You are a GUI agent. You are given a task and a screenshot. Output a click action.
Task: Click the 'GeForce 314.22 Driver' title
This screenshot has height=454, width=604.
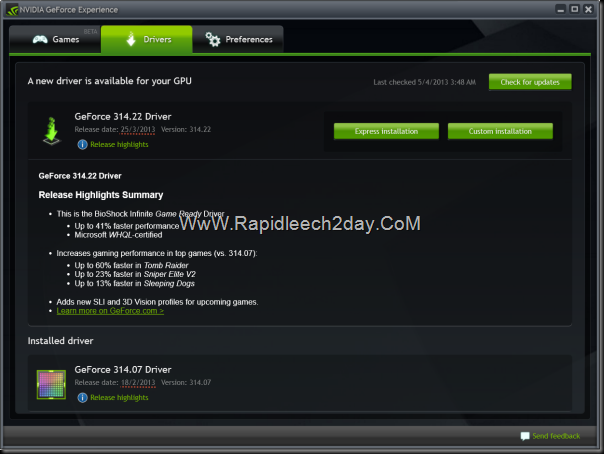click(x=123, y=117)
